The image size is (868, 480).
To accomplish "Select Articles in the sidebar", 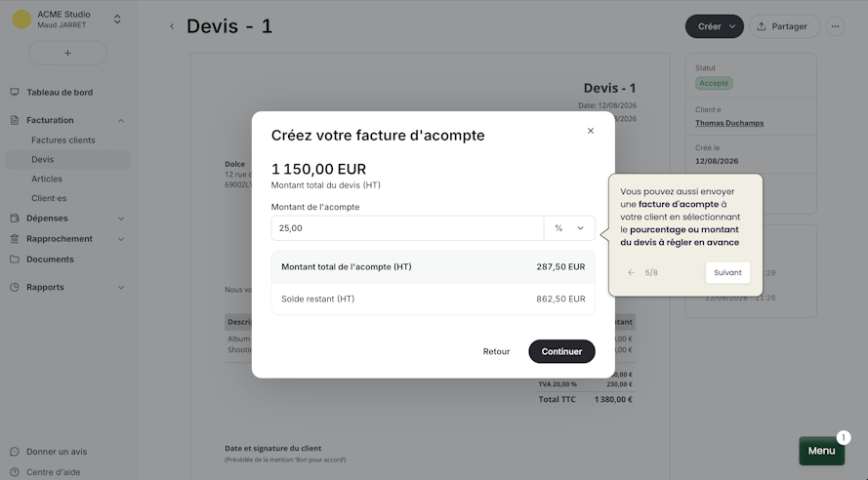I will (x=47, y=180).
